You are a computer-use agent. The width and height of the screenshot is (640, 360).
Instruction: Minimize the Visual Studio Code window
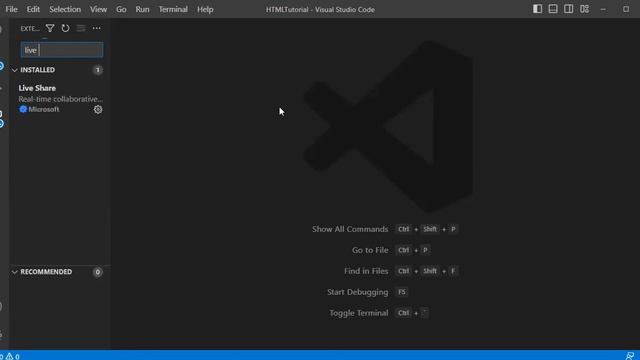(x=603, y=9)
